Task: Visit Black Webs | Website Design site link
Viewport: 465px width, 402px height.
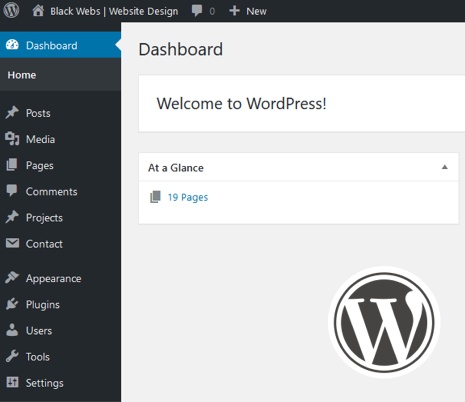Action: 114,11
